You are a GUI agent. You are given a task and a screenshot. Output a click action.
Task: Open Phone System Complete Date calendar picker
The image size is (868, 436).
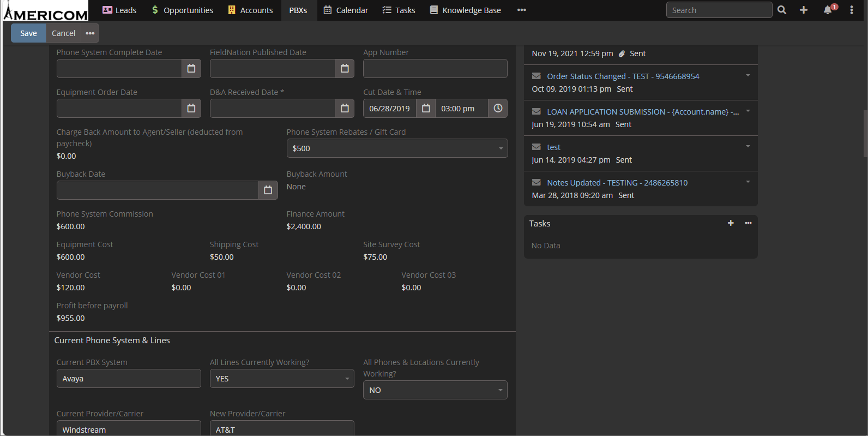(x=191, y=69)
